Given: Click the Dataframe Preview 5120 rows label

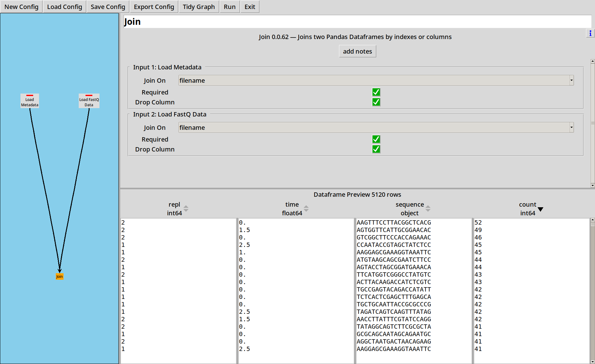Looking at the screenshot, I should click(357, 195).
